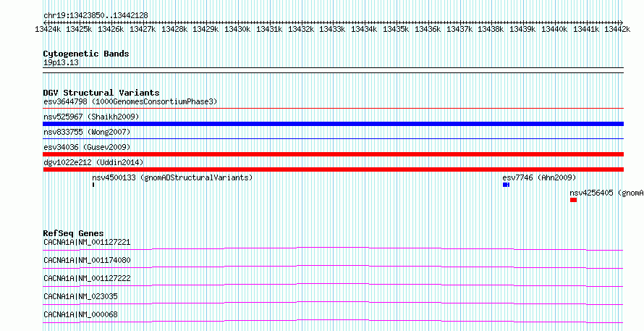
Task: Open dgv1022e212 (Uddin2014) variant label
Action: click(93, 162)
